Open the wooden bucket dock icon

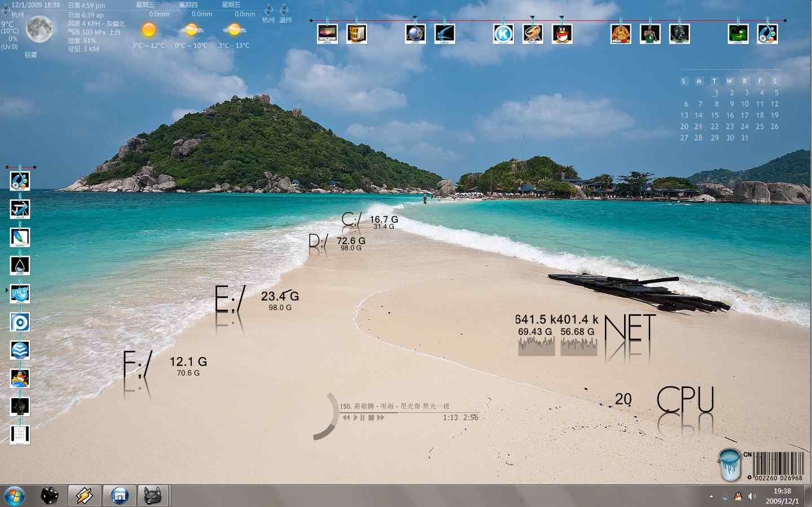point(357,34)
